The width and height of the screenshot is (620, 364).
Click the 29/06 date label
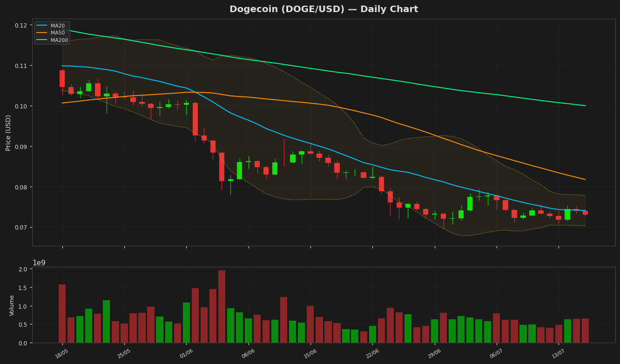tap(434, 354)
